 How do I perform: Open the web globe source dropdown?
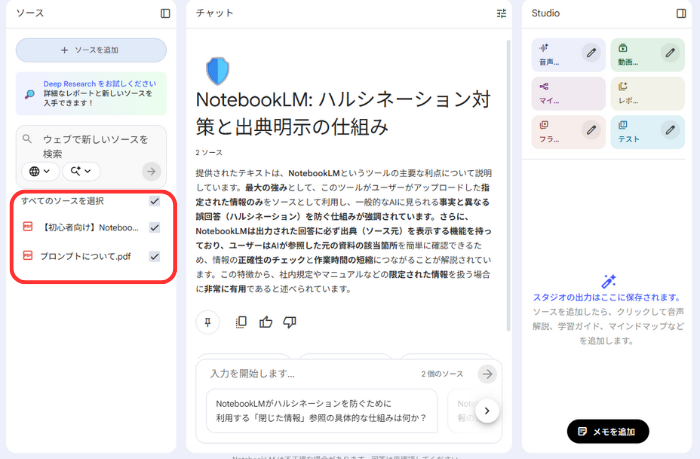[x=39, y=171]
